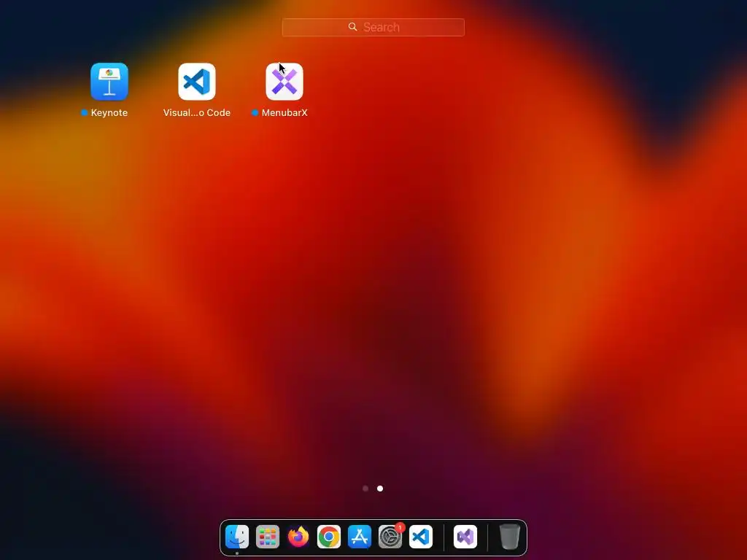
Task: Open Finder from the Dock
Action: (237, 537)
